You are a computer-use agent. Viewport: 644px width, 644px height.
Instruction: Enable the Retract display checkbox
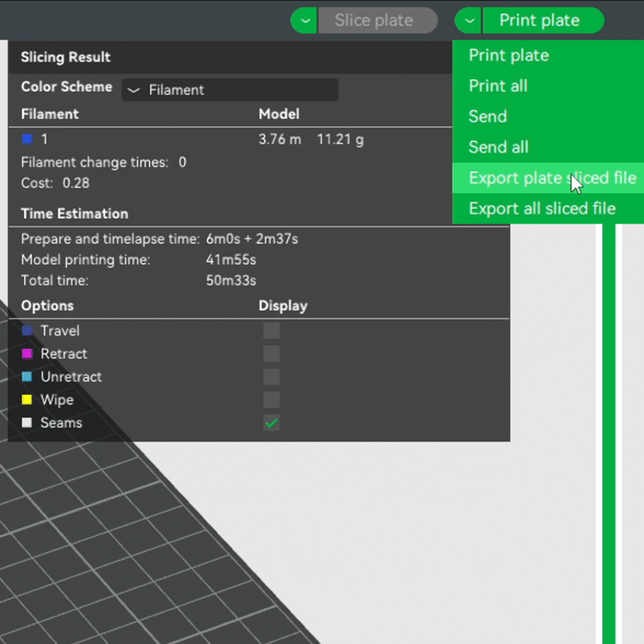coord(271,353)
